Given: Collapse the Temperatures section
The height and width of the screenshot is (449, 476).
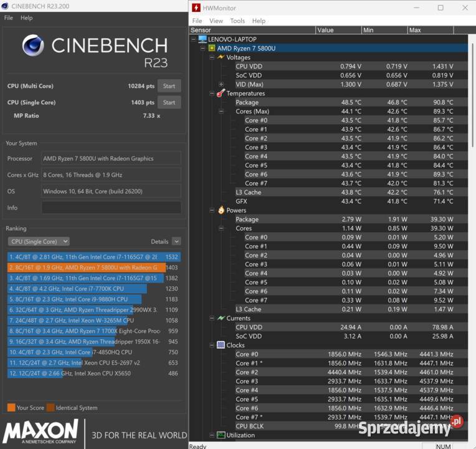Looking at the screenshot, I should 212,94.
